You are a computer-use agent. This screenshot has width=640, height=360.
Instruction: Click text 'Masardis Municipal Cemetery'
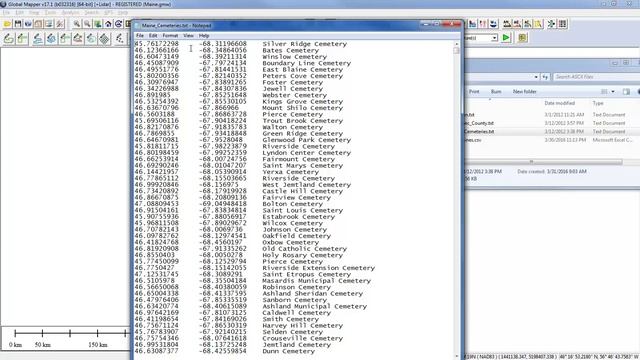(x=316, y=281)
